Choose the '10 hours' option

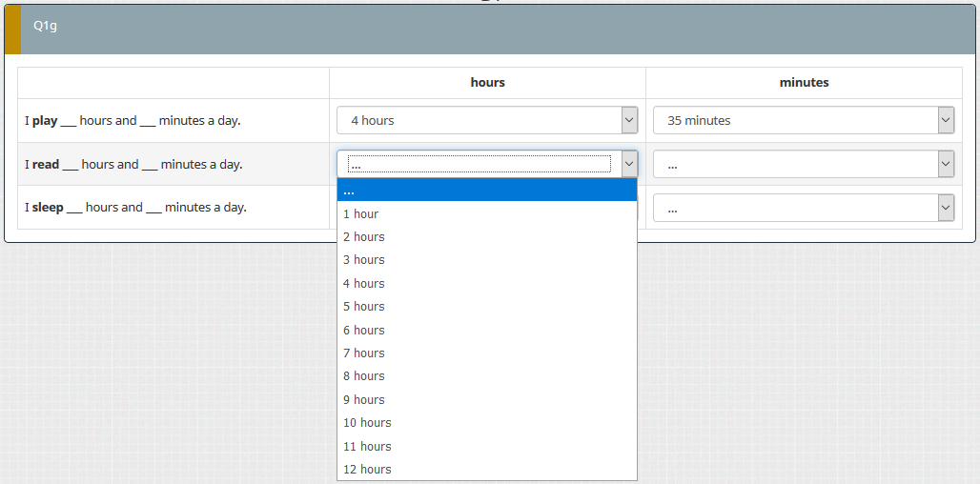tap(486, 423)
